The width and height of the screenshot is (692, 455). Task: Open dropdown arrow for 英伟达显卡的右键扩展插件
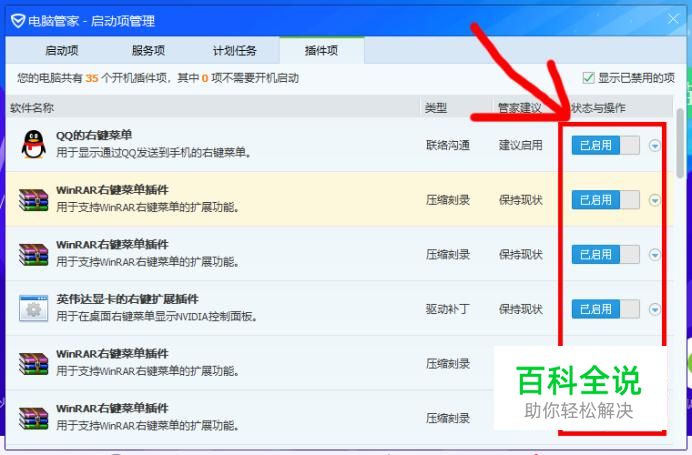tap(654, 309)
